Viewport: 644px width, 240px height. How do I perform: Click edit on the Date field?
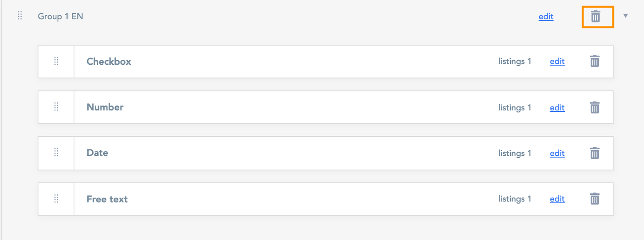pos(557,153)
